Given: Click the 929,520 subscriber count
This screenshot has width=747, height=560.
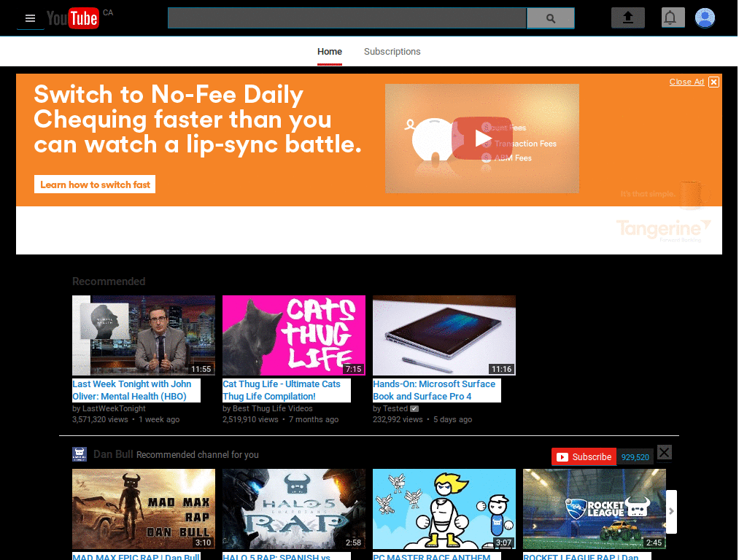Looking at the screenshot, I should [x=635, y=457].
